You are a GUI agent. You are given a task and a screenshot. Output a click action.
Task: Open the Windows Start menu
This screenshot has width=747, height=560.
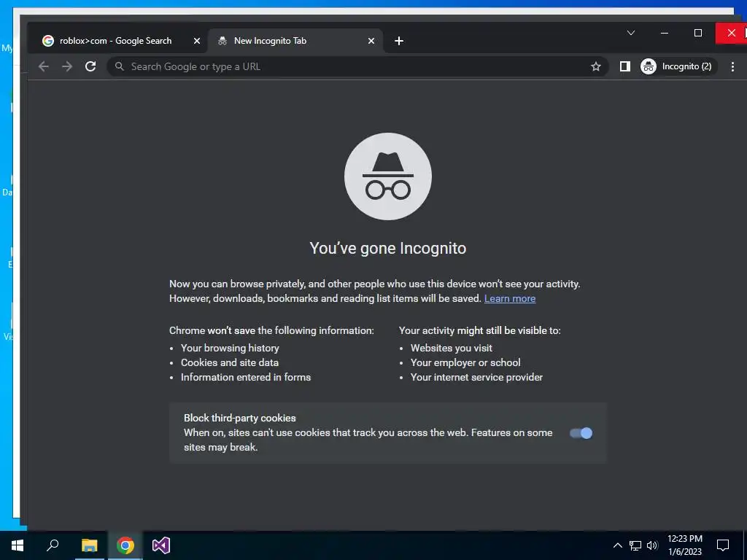tap(18, 545)
